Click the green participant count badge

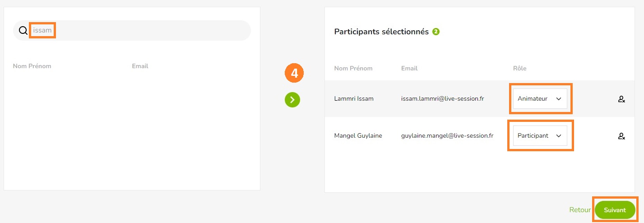pos(436,32)
